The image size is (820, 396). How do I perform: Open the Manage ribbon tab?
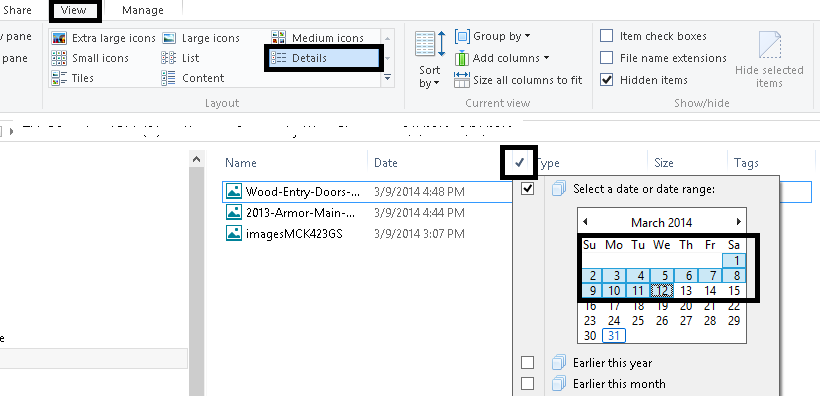pyautogui.click(x=143, y=10)
